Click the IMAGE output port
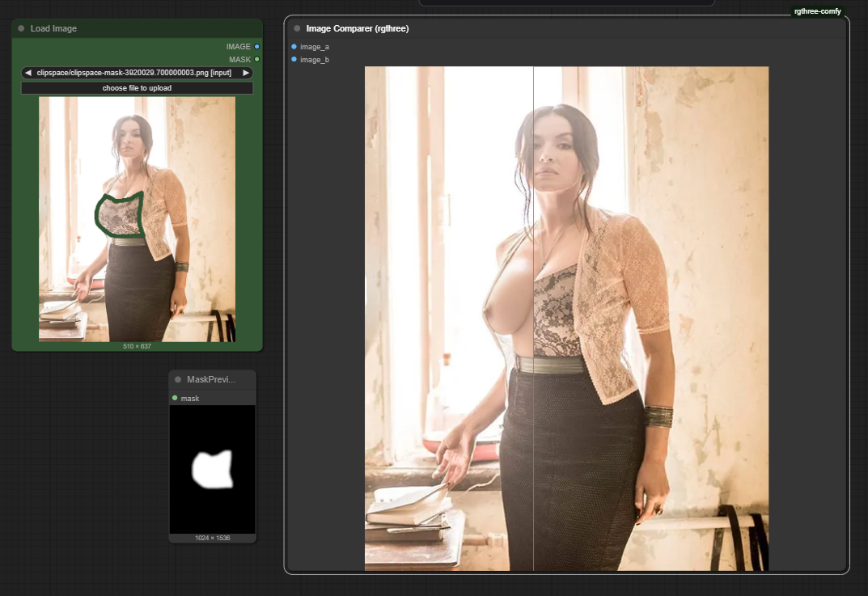This screenshot has width=868, height=596. pyautogui.click(x=257, y=46)
